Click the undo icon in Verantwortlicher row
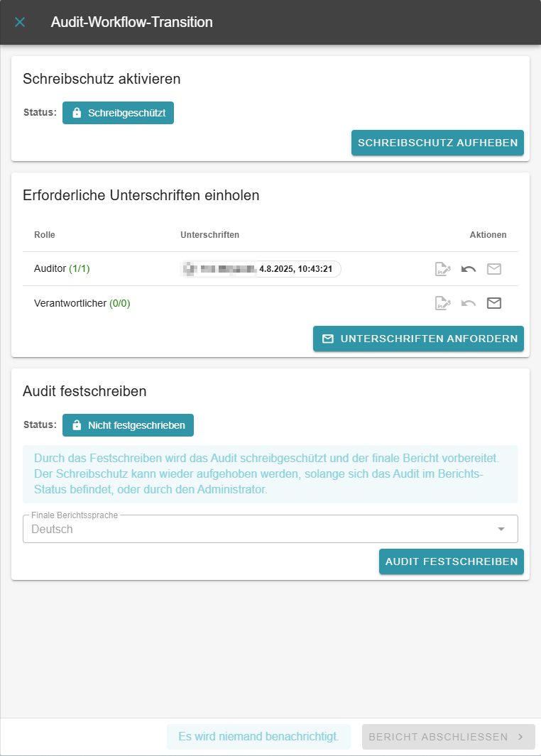Screen dimensions: 541x756 pos(469,303)
